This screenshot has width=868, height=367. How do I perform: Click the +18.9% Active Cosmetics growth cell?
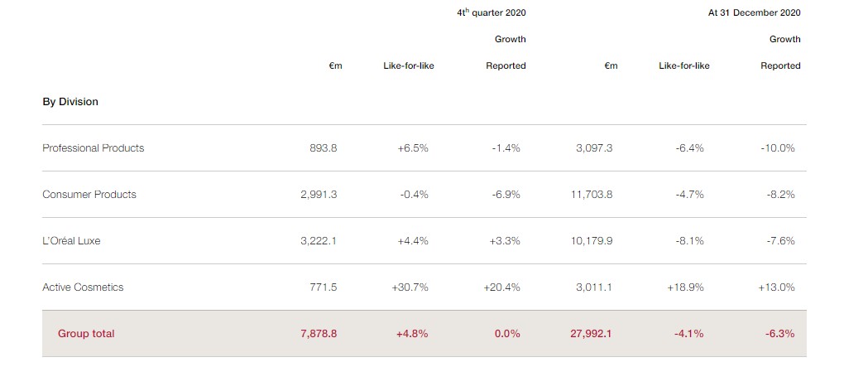[685, 287]
